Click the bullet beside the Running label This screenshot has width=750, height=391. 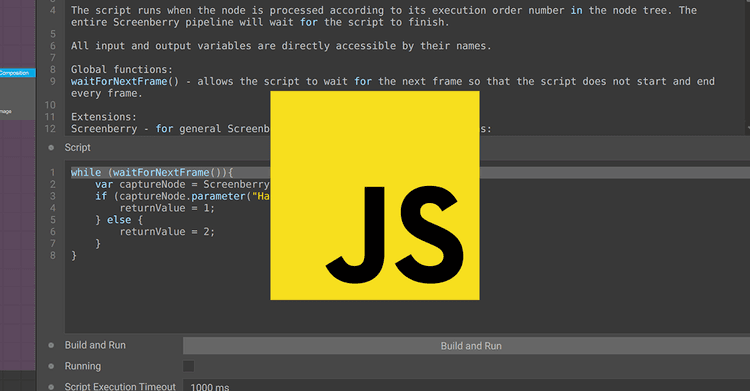[51, 366]
